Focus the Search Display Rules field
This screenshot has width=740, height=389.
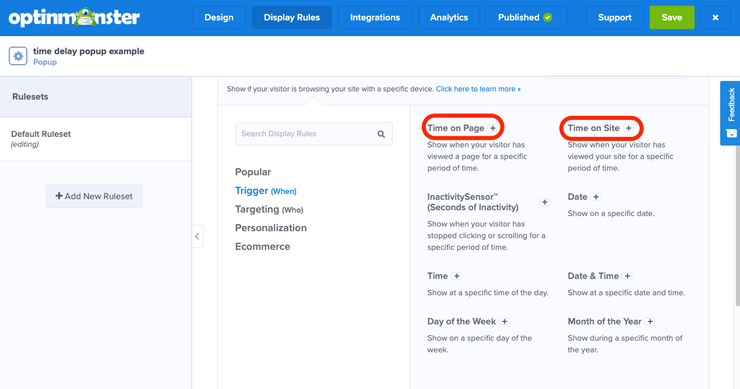tap(314, 134)
